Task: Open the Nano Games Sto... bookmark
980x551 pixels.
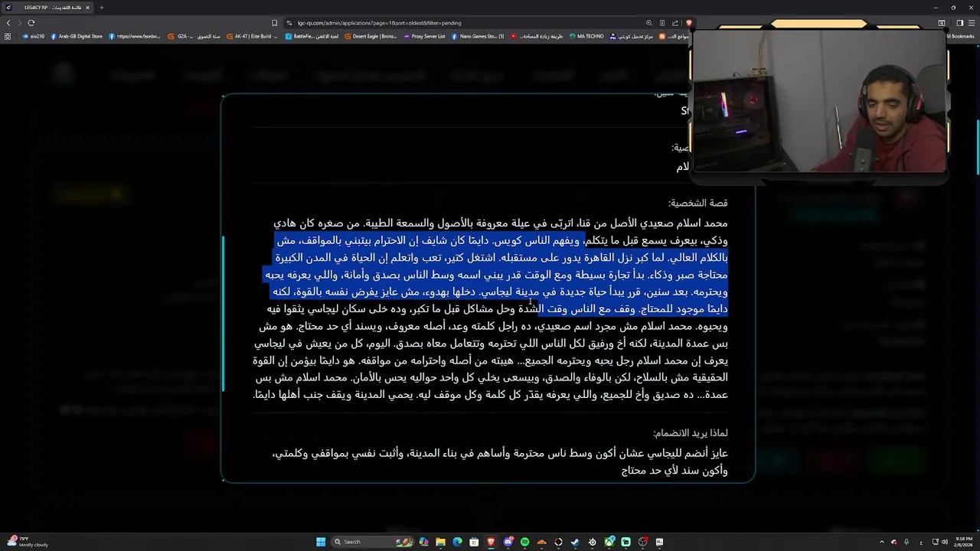Action: [x=478, y=36]
